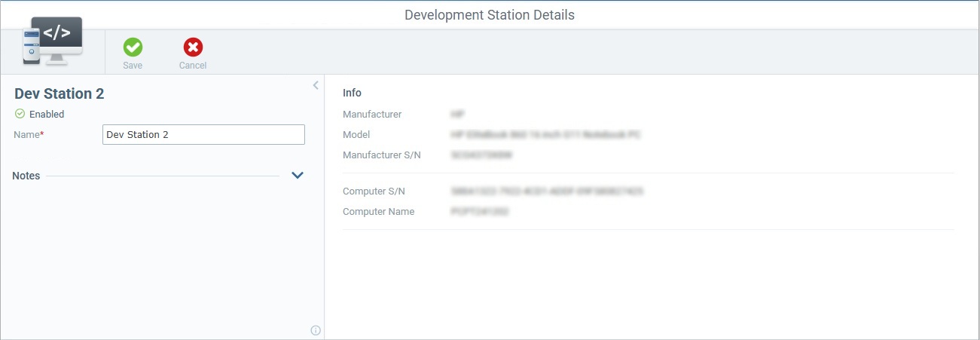980x340 pixels.
Task: Click the Manufacturer S/N label
Action: pos(381,155)
